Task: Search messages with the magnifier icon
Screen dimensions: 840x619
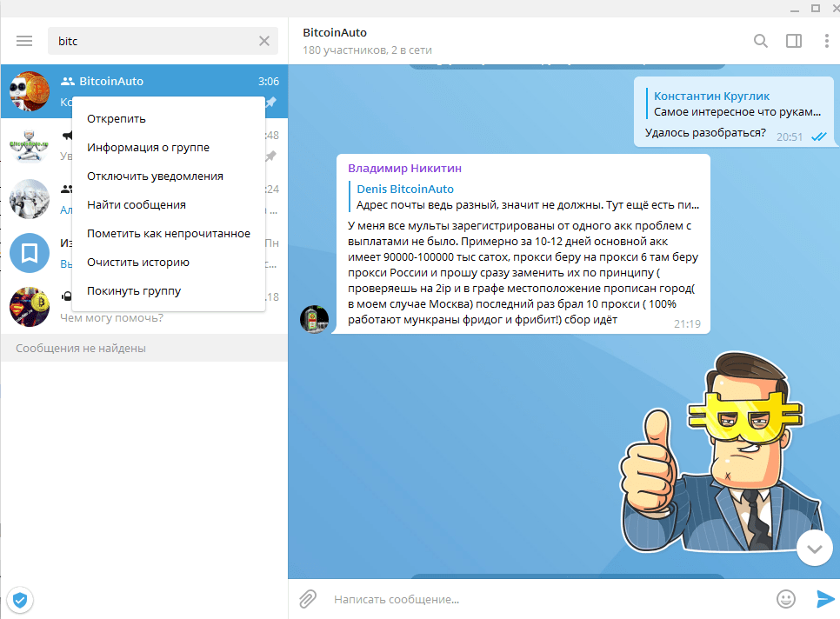Action: pos(760,41)
